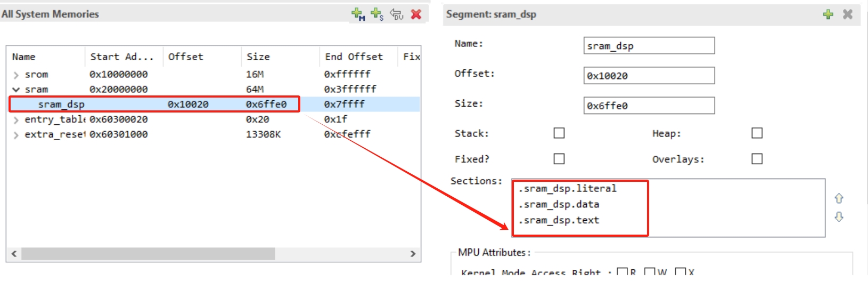Click the red X delete memory icon

[416, 14]
